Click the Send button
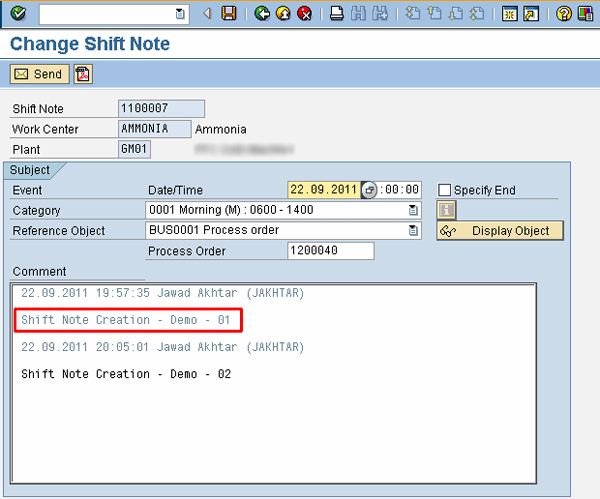This screenshot has height=499, width=600. 38,74
